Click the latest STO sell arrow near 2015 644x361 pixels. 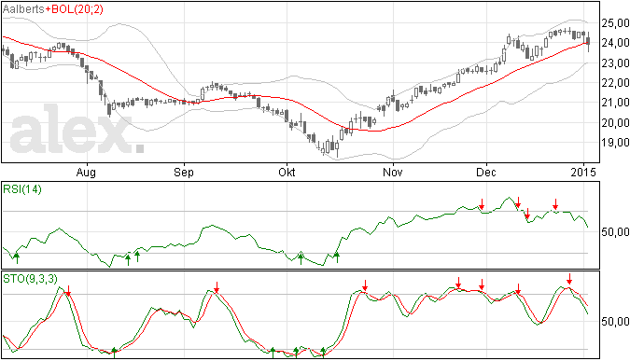click(569, 279)
